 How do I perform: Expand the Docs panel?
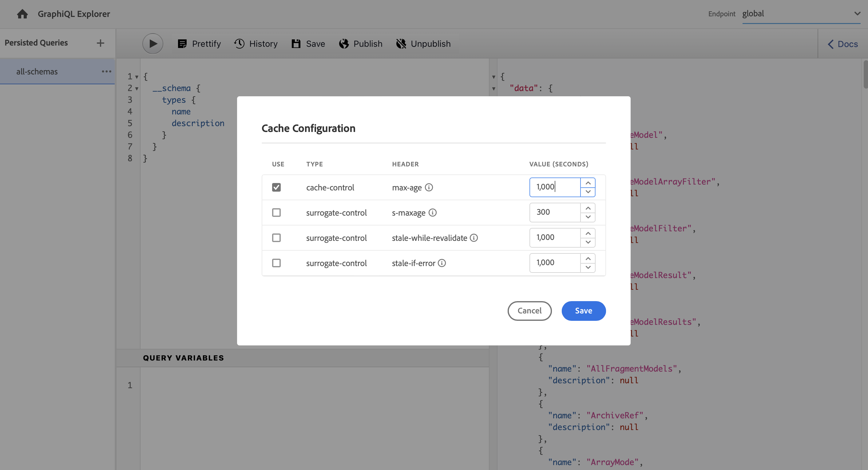pos(843,44)
